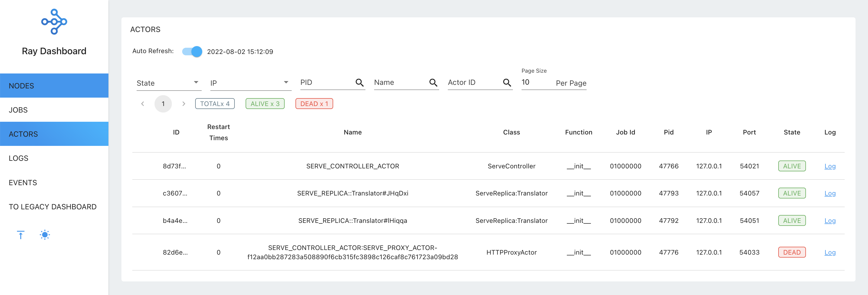Open the EVENTS page
Image resolution: width=868 pixels, height=295 pixels.
point(54,182)
